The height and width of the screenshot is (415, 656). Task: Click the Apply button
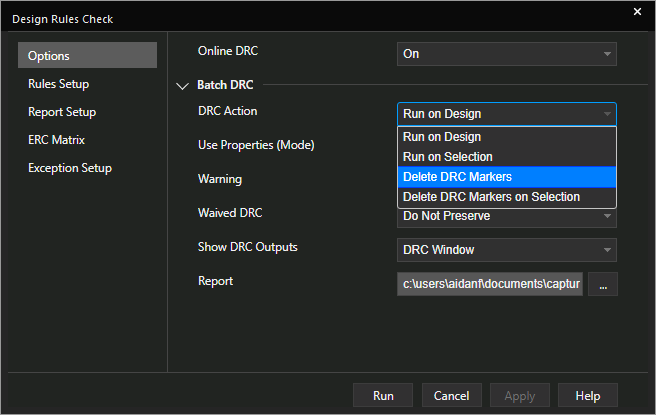520,395
